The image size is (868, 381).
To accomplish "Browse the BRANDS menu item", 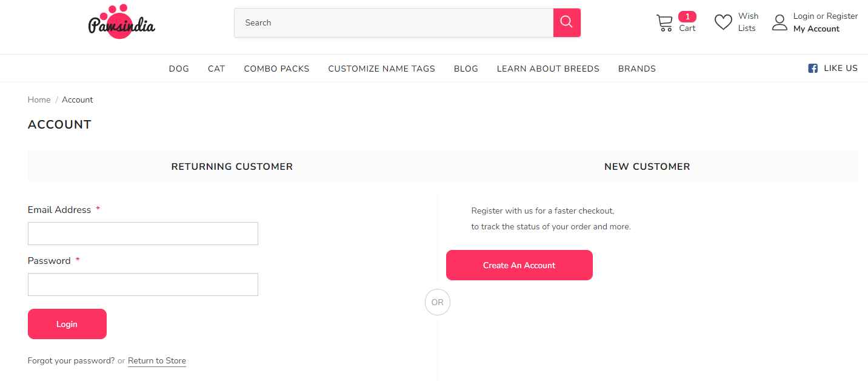I will [x=636, y=69].
